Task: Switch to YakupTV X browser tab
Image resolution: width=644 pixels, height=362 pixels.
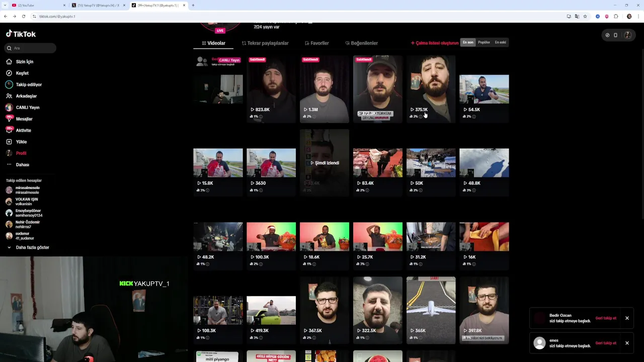Action: click(99, 5)
